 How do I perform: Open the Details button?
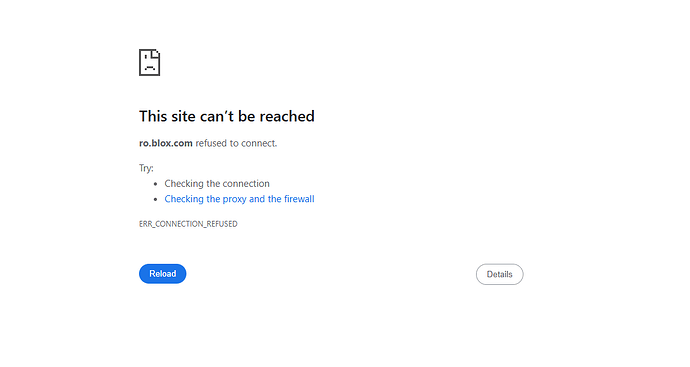tap(499, 274)
